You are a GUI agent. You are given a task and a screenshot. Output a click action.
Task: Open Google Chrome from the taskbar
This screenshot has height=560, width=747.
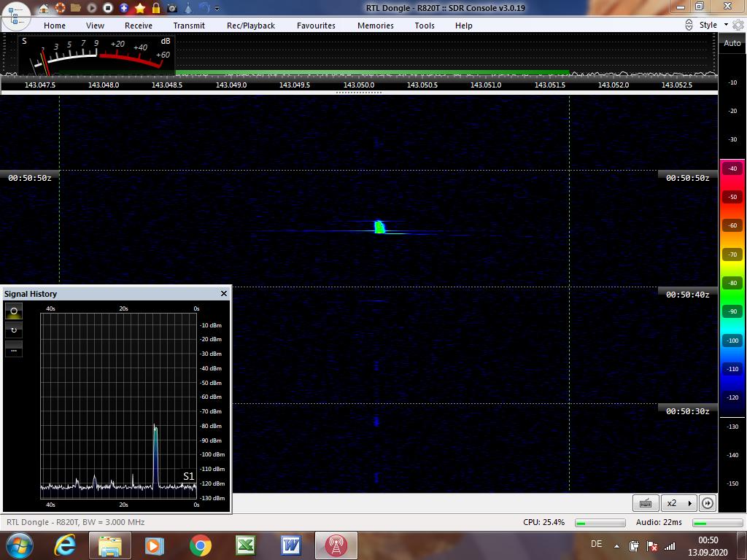(200, 545)
